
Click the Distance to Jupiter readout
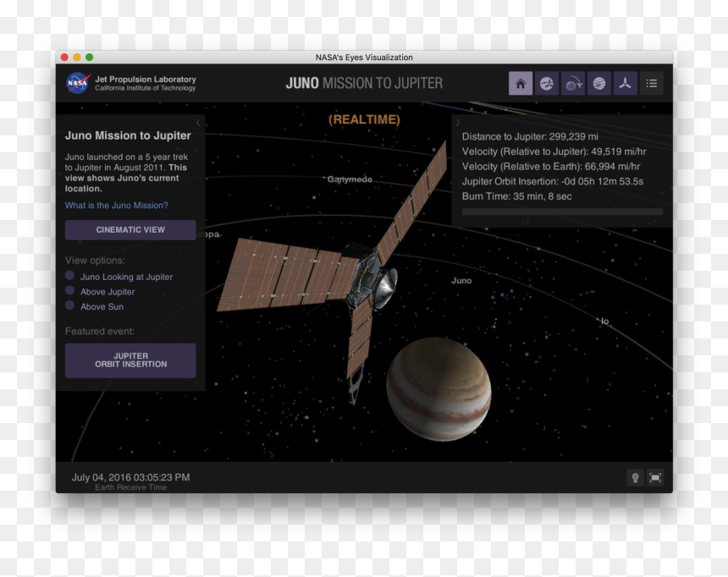[x=530, y=136]
